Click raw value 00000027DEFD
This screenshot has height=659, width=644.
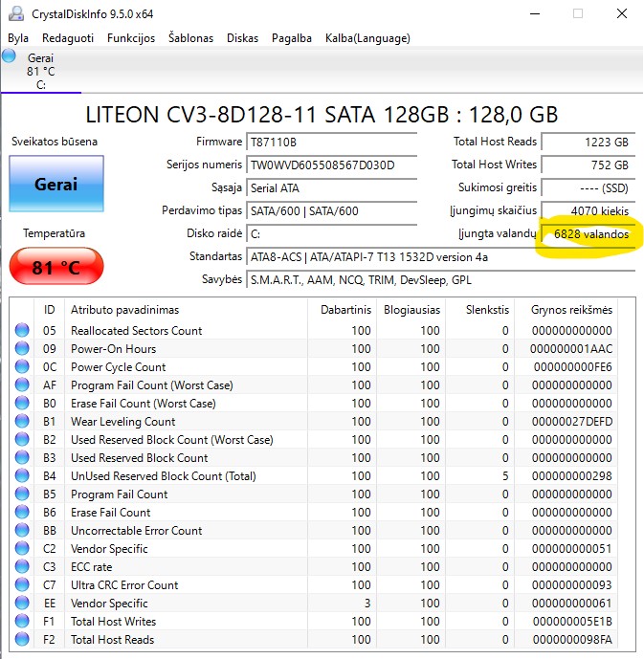(571, 422)
